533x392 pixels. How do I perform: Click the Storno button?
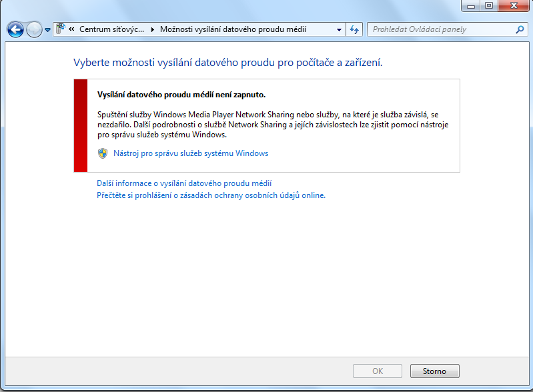pyautogui.click(x=434, y=371)
